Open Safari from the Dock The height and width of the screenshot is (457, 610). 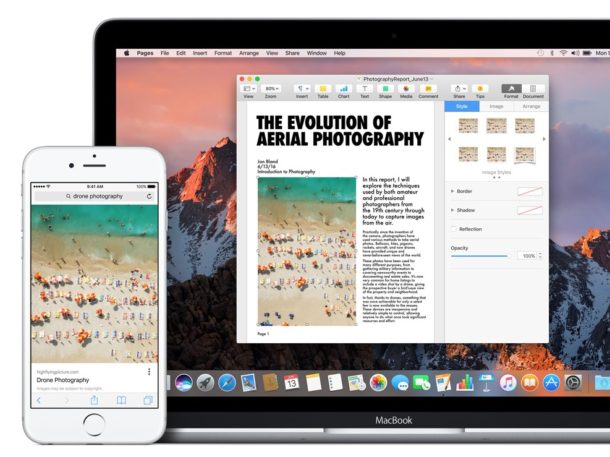click(x=227, y=383)
